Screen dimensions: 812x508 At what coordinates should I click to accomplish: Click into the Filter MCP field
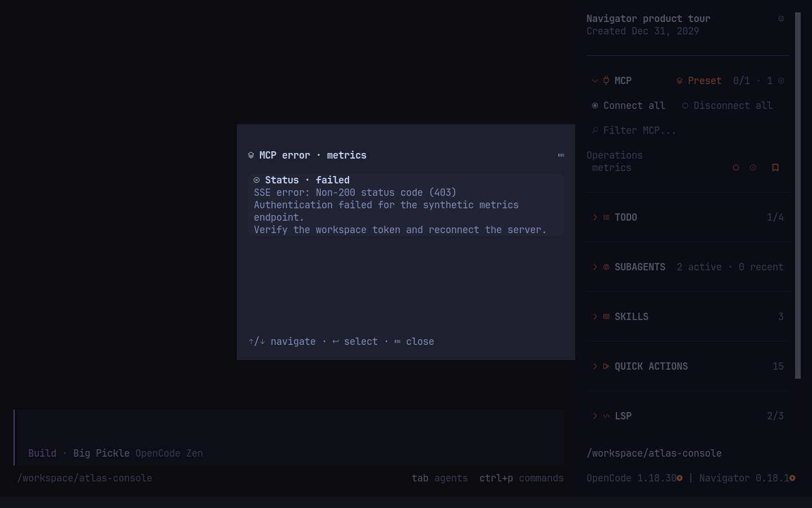[x=688, y=130]
